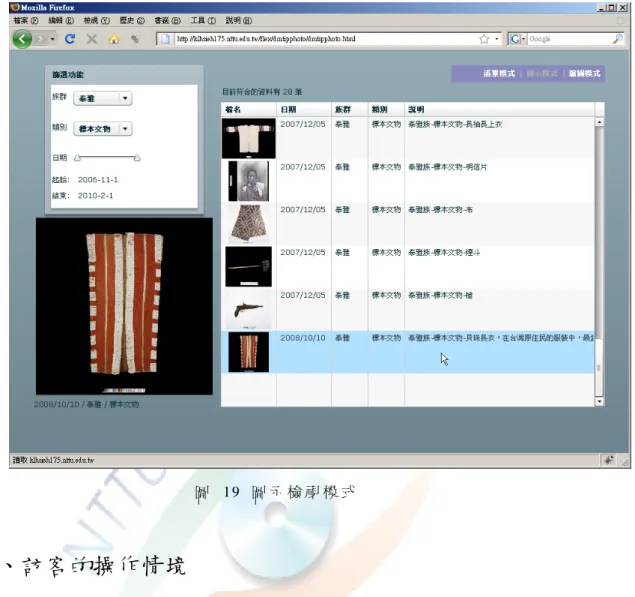Bookmark page using the star icon

pos(484,39)
